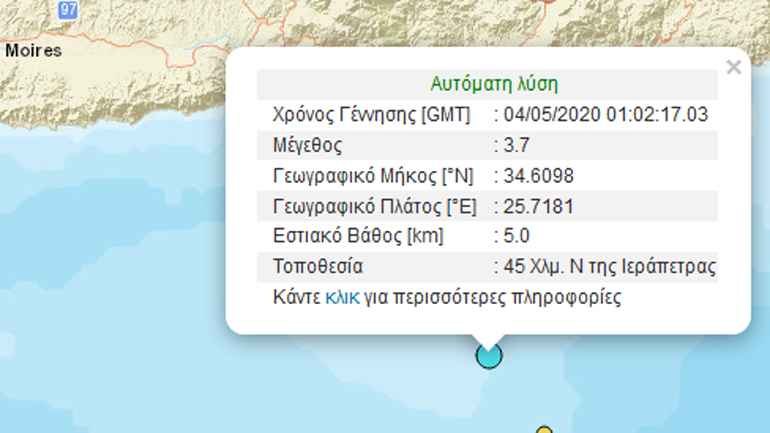Click the Εστιακό Βάθος [km] label
Viewport: 770px width, 433px height.
point(358,236)
